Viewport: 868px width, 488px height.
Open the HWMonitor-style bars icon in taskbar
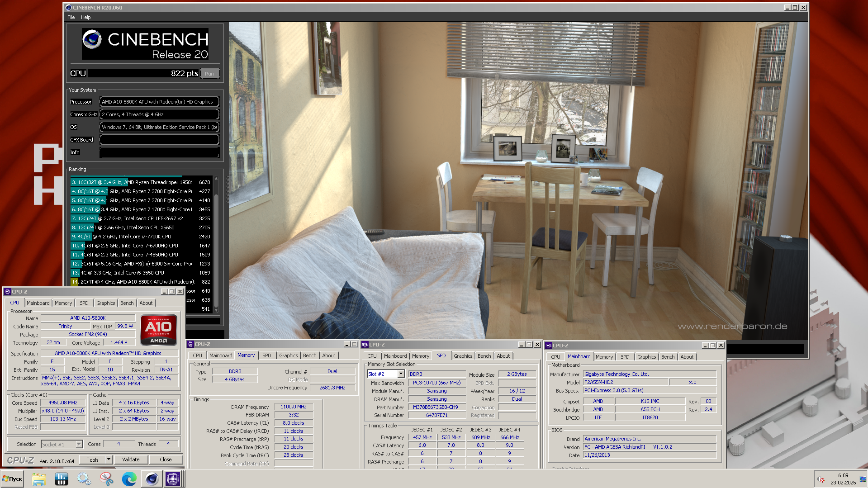[x=62, y=479]
